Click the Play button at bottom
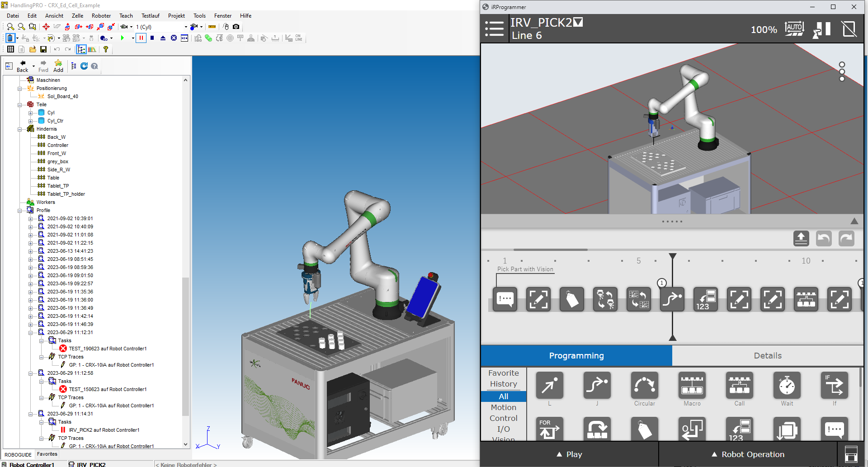This screenshot has width=868, height=467. [x=569, y=454]
